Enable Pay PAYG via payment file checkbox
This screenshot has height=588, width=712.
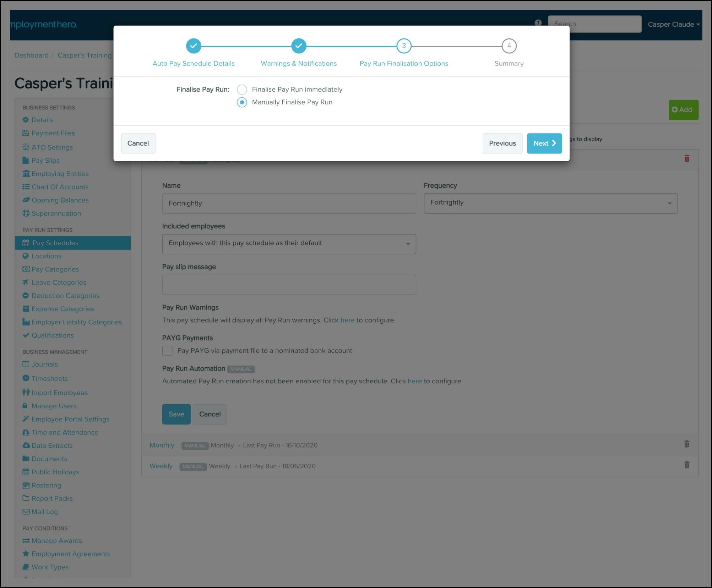tap(167, 351)
